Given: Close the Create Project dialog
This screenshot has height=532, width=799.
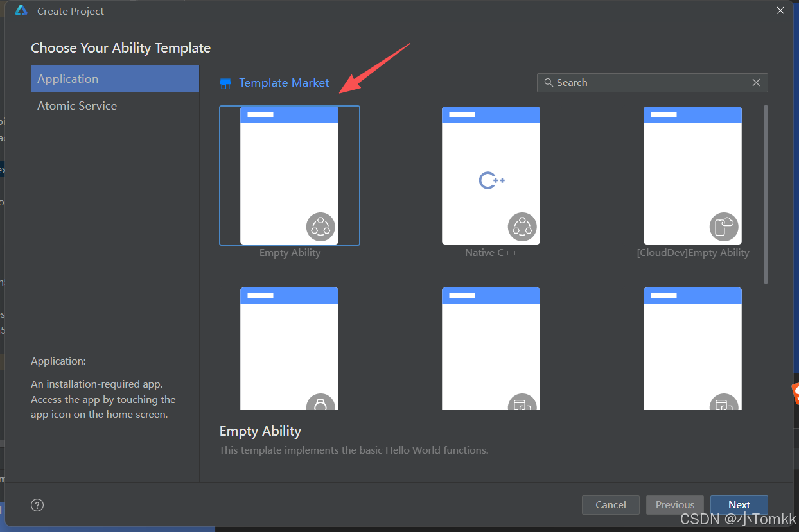Looking at the screenshot, I should 780,10.
